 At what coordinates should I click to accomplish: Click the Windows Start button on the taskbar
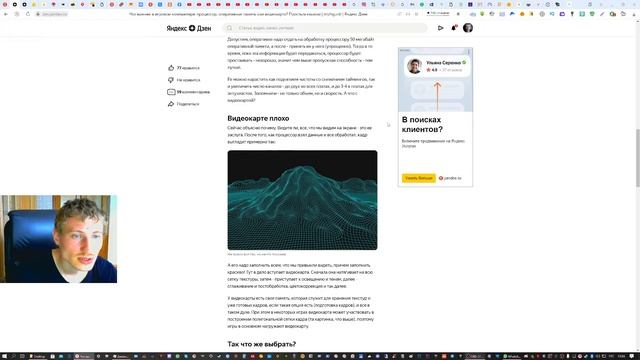(x=4, y=356)
